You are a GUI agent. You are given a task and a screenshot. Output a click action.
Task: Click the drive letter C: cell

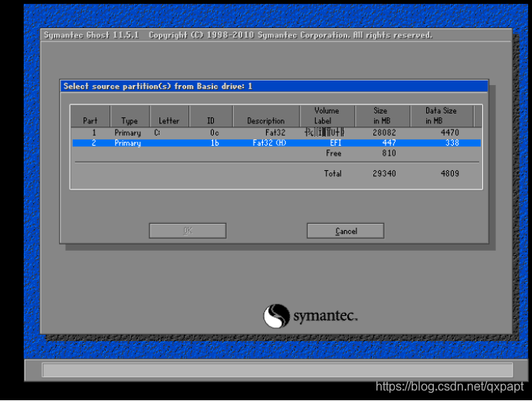[x=157, y=133]
